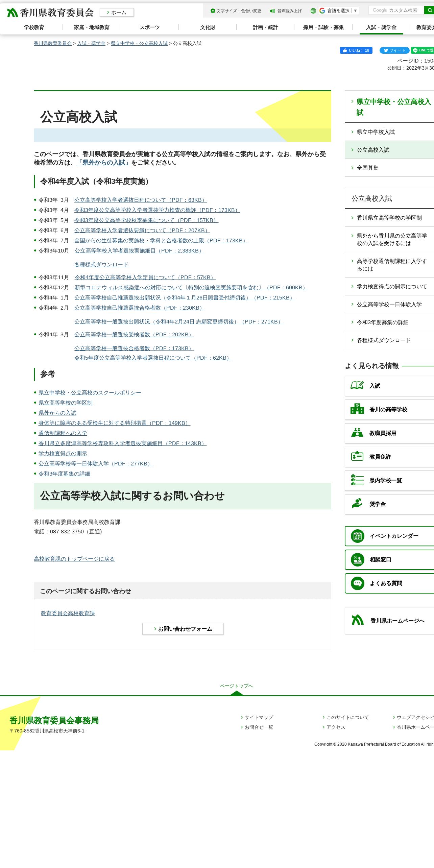Click the ホーム button
This screenshot has width=434, height=868.
pos(117,13)
